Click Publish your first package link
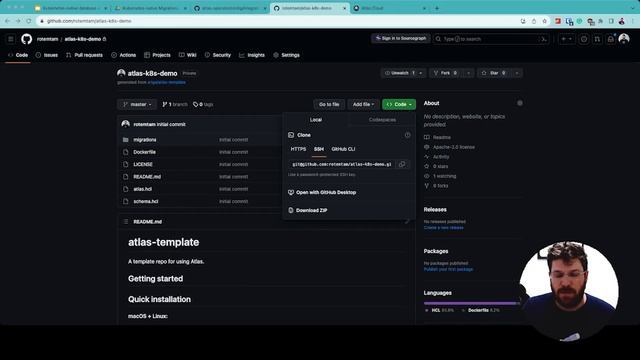This screenshot has height=360, width=640. [448, 269]
